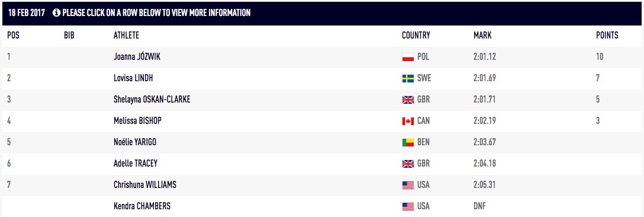The image size is (644, 217).
Task: Click the 2:01.12 winning mark
Action: tap(485, 57)
